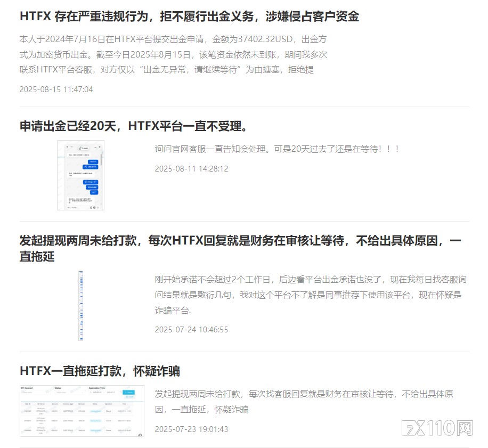
Task: Click timestamp 2025-08-15 11:47:04
Action: coord(56,89)
